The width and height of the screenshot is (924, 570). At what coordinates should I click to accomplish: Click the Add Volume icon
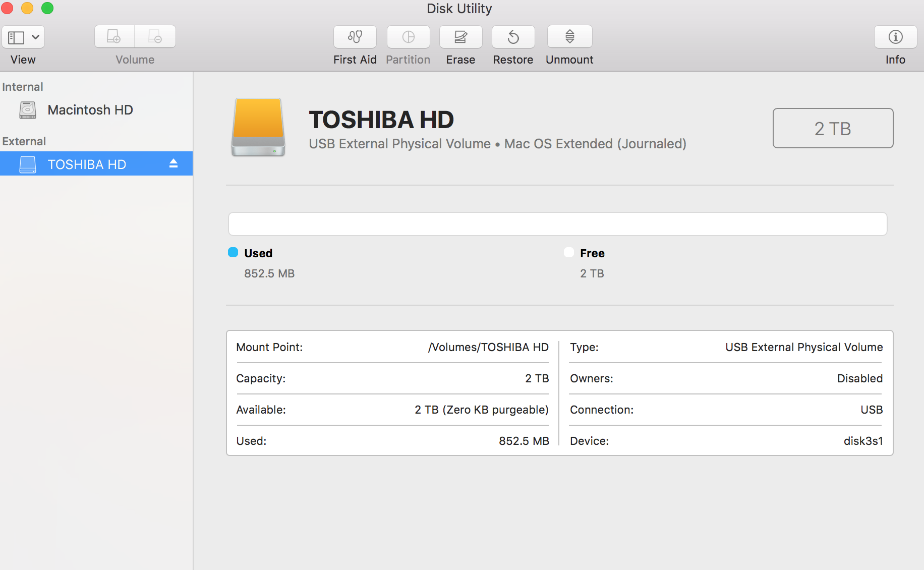click(114, 37)
